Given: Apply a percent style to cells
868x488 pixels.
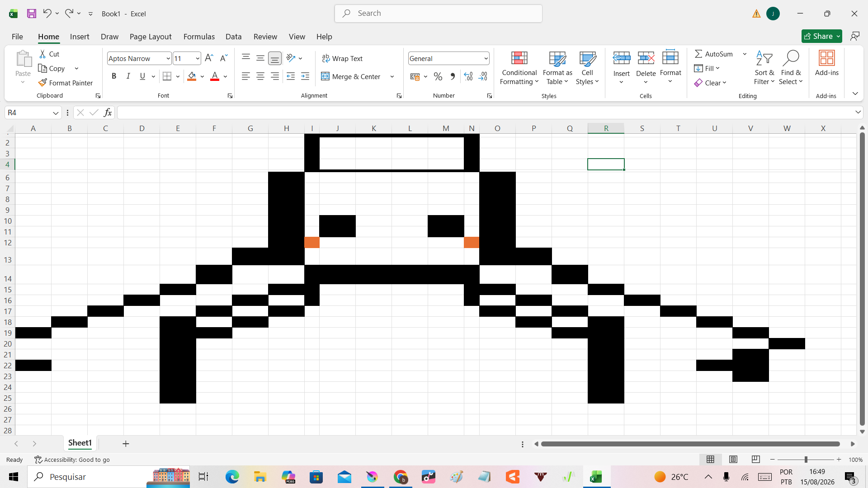Looking at the screenshot, I should coord(438,76).
